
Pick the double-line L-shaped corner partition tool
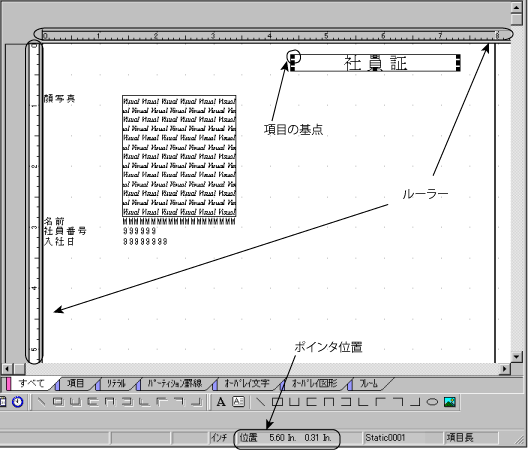[x=145, y=402]
